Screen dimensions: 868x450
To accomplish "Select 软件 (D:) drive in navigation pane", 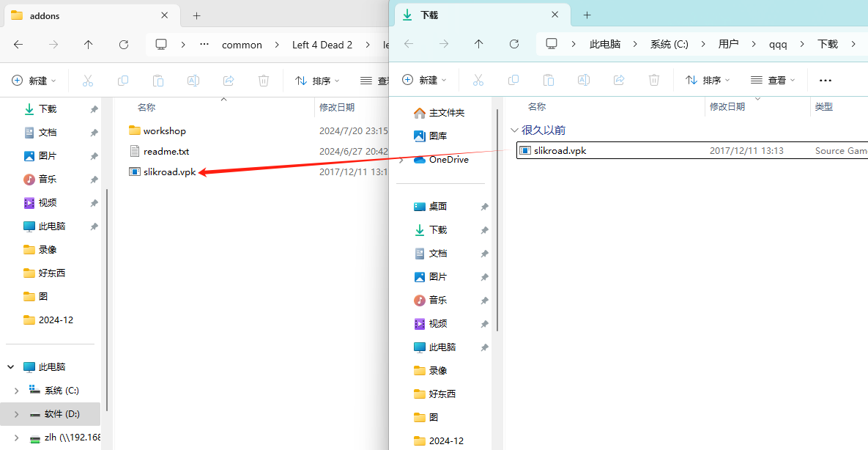I will pyautogui.click(x=62, y=414).
